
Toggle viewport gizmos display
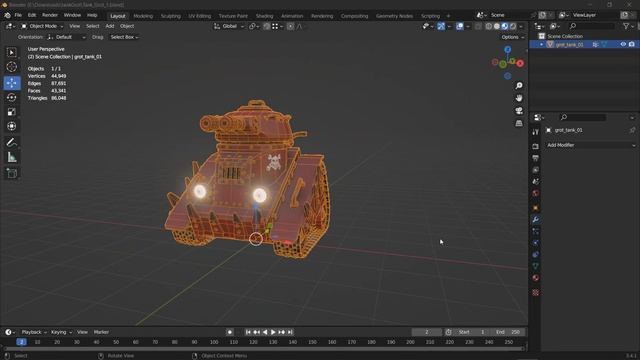click(x=441, y=26)
